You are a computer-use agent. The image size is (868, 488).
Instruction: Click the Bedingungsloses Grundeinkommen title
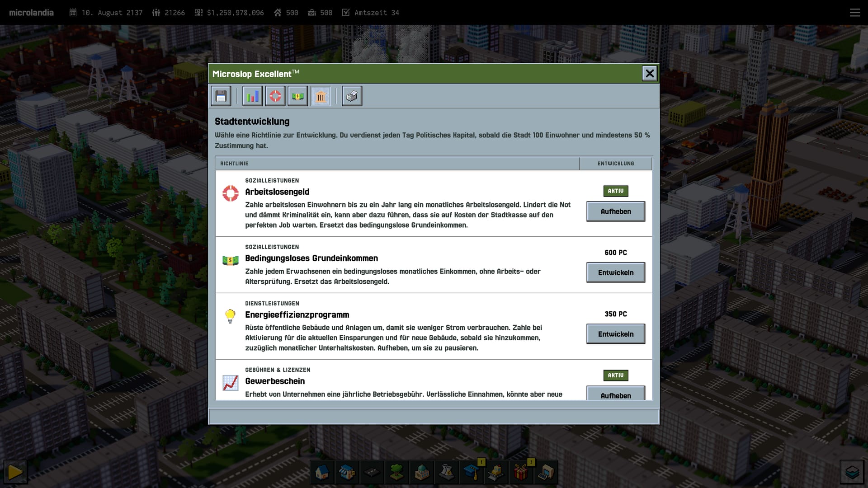tap(311, 258)
